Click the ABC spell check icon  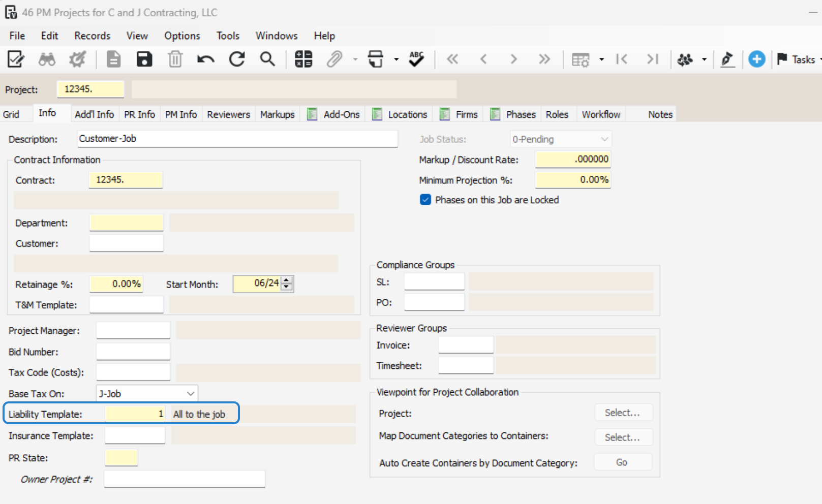coord(416,59)
